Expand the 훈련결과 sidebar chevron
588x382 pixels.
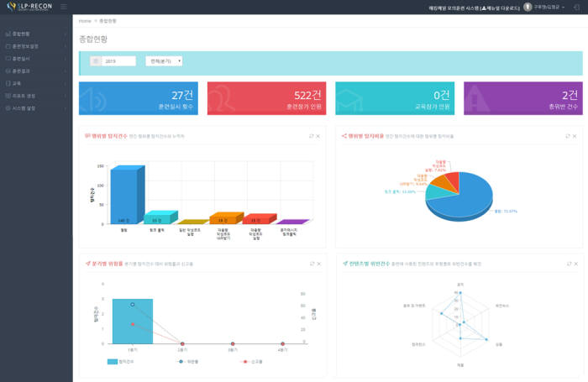pyautogui.click(x=66, y=71)
